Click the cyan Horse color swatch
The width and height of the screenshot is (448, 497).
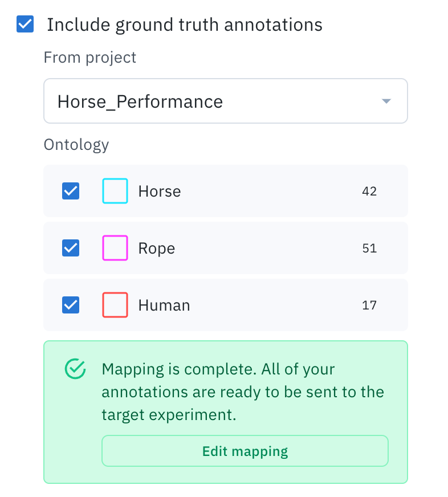coord(115,191)
